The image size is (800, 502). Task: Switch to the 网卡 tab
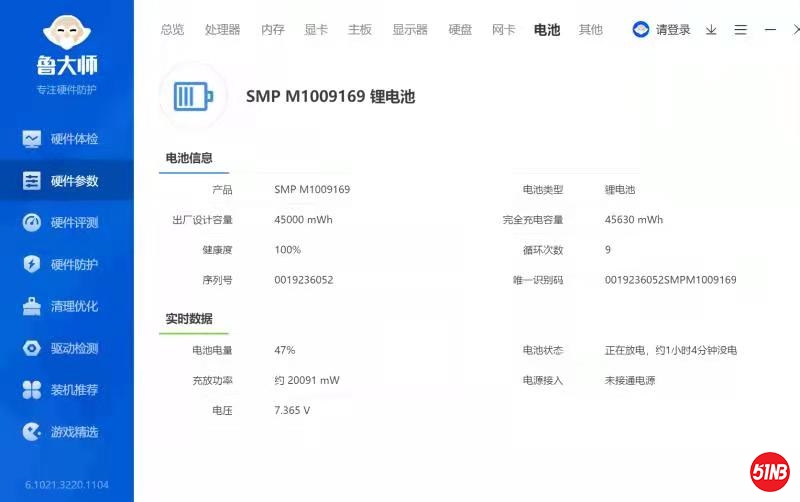503,30
